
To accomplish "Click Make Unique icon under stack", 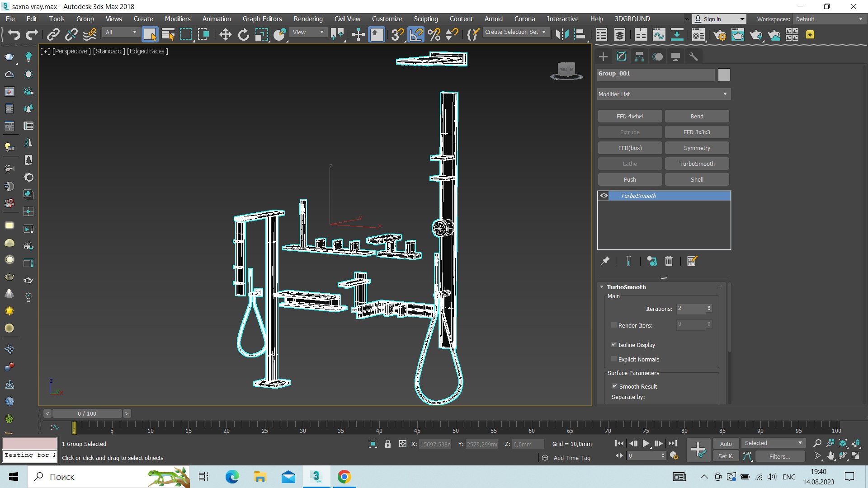I will pyautogui.click(x=651, y=261).
